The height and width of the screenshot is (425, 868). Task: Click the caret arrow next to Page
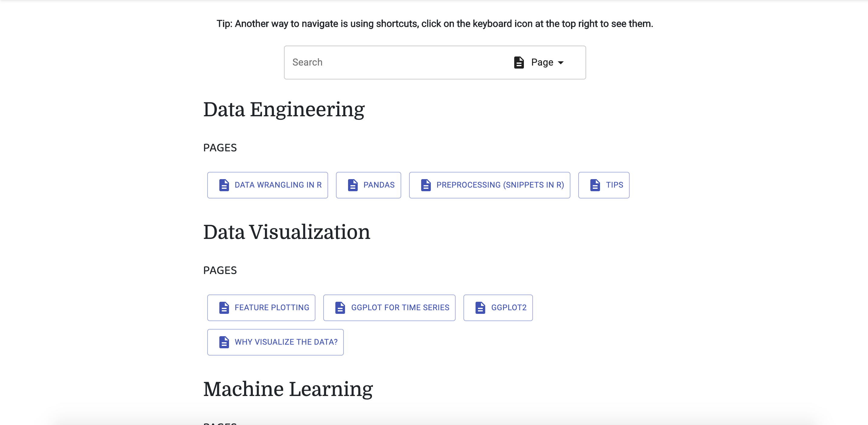(x=561, y=63)
